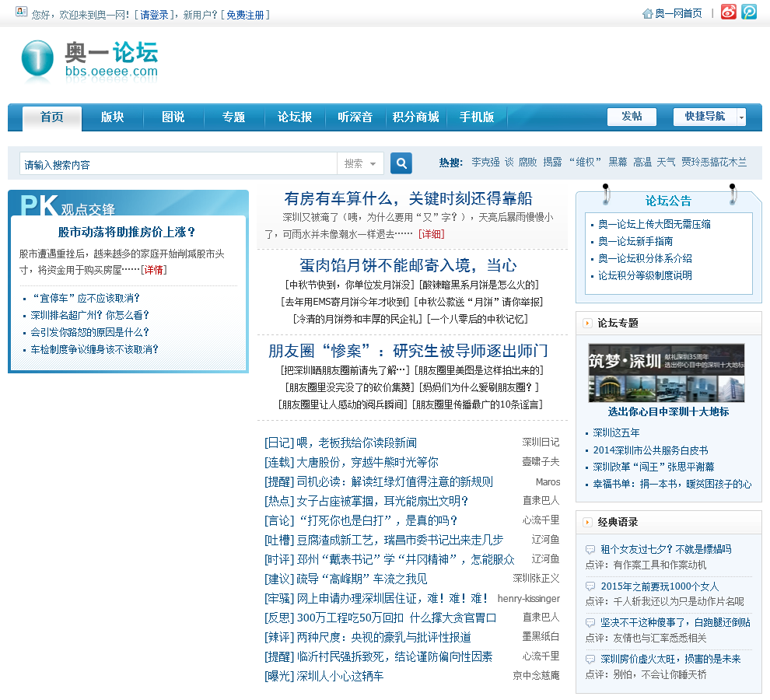Open post [热点]女子占座被掌掴

366,502
